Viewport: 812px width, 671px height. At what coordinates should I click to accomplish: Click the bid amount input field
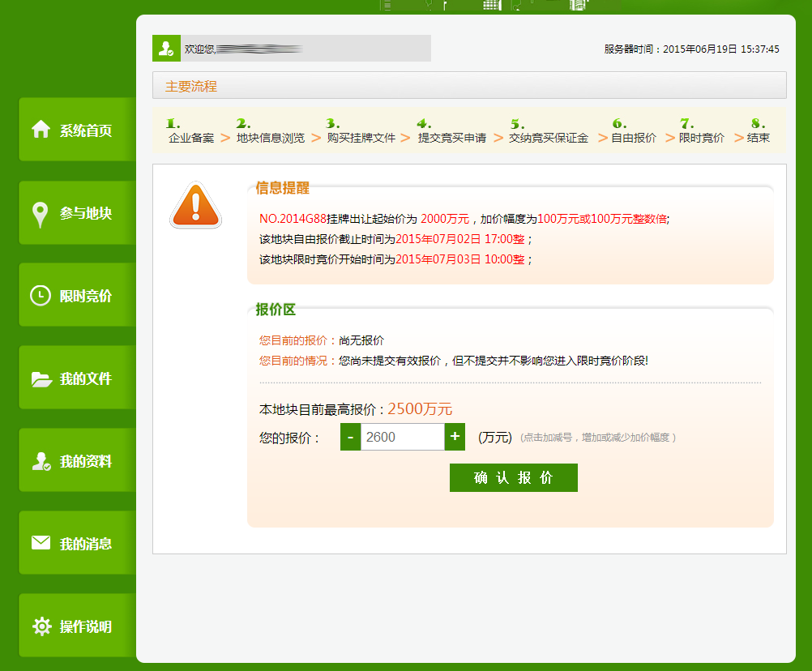click(x=402, y=437)
